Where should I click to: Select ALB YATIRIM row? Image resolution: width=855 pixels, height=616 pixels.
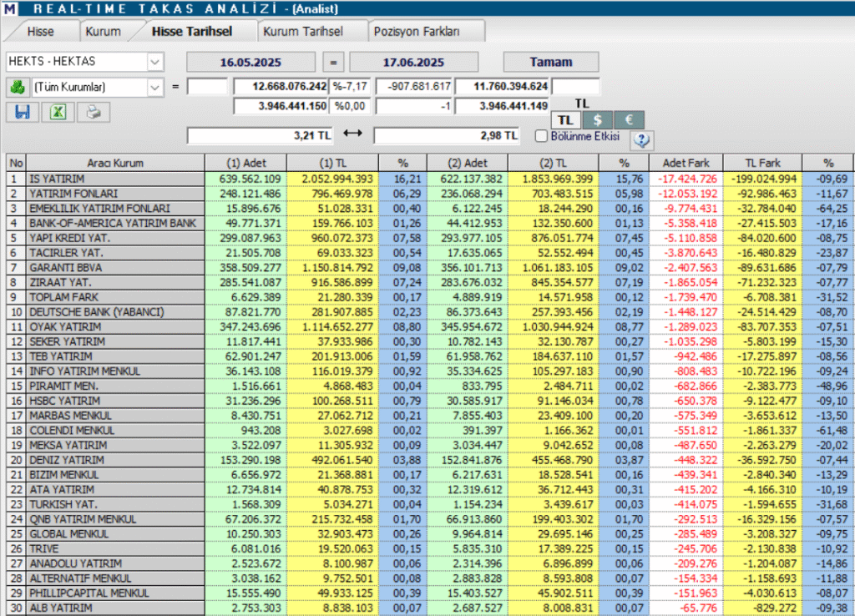click(430, 608)
